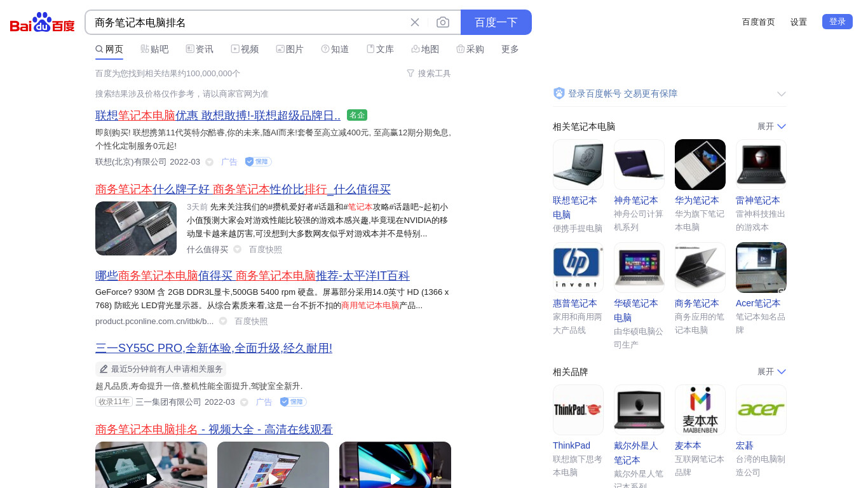Open 商务笔记本什么牌子好 result title
This screenshot has height=488, width=868.
tap(243, 189)
